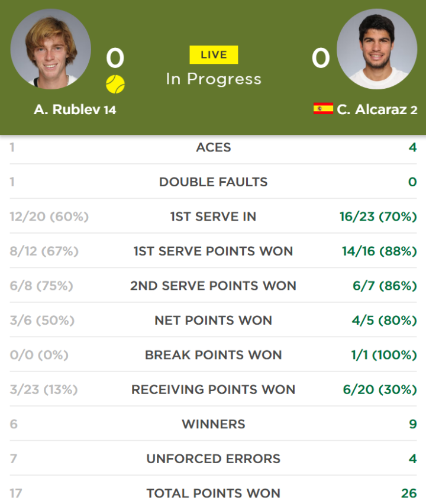This screenshot has width=426, height=504.
Task: Click the 1ST SERVE IN label
Action: pyautogui.click(x=214, y=217)
